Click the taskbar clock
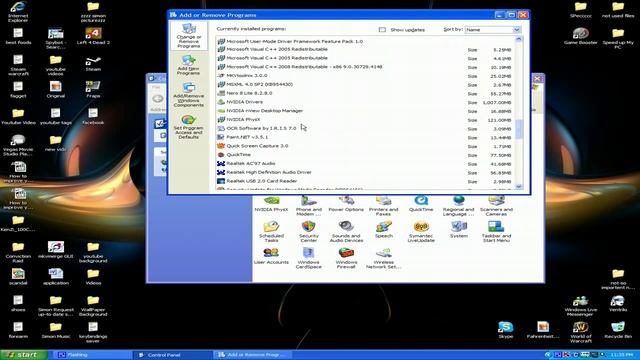This screenshot has height=360, width=640. 622,355
